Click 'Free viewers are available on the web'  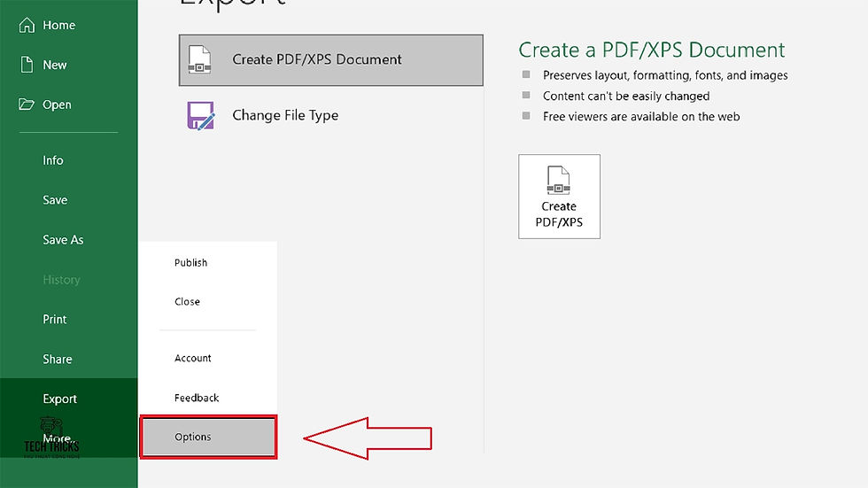(641, 116)
